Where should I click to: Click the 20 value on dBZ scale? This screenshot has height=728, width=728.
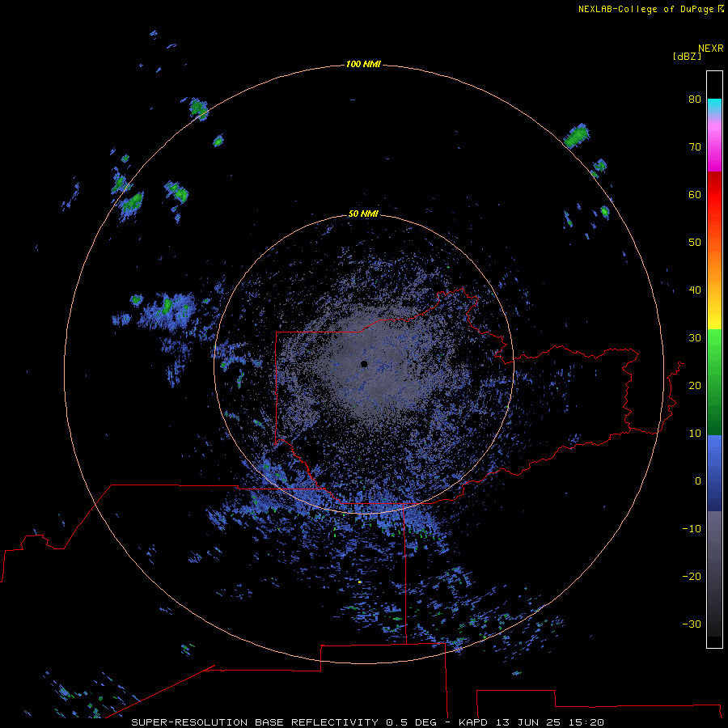[x=695, y=386]
